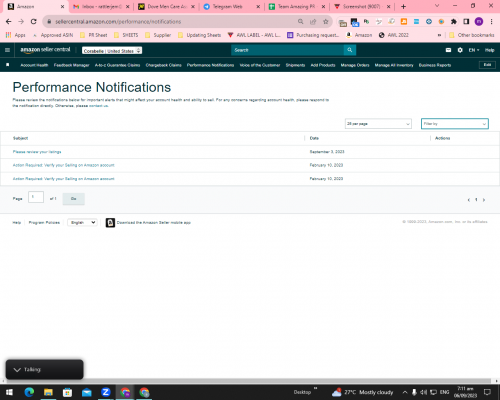Viewport: 500px width, 400px height.
Task: Open the messages envelope icon
Action: point(448,50)
